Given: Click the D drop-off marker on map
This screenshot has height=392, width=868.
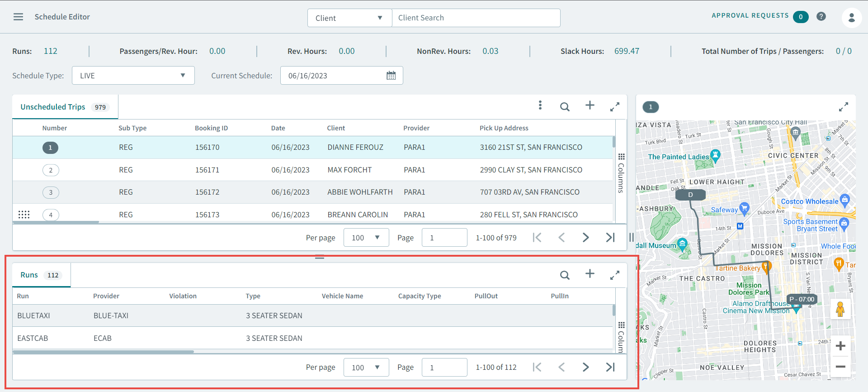Looking at the screenshot, I should [690, 195].
